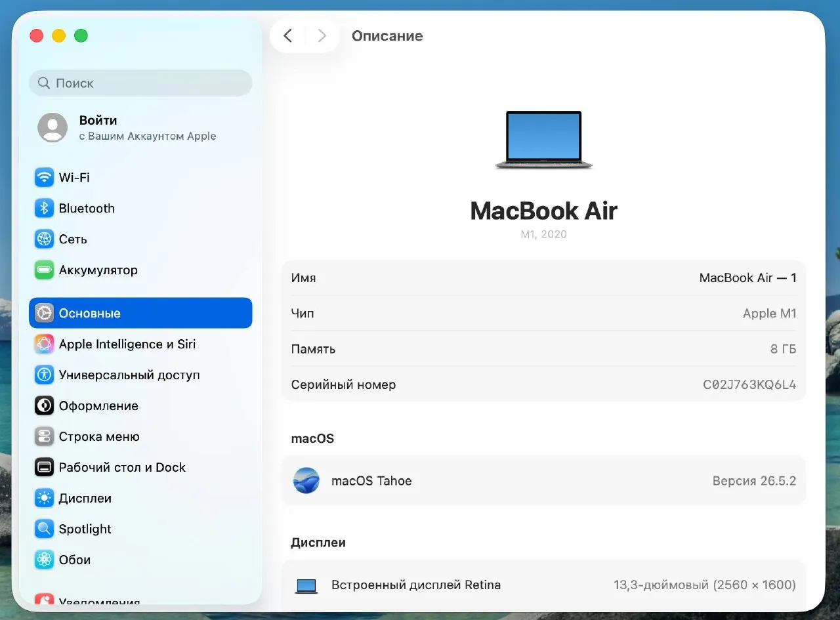
Task: Open the Wi-Fi settings icon in sidebar
Action: point(44,177)
